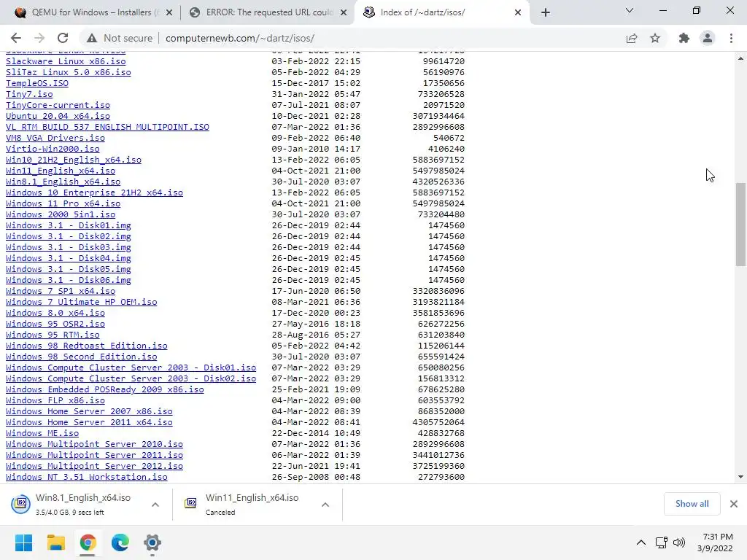Viewport: 747px width, 560px height.
Task: Close the downloads bar
Action: [x=734, y=504]
